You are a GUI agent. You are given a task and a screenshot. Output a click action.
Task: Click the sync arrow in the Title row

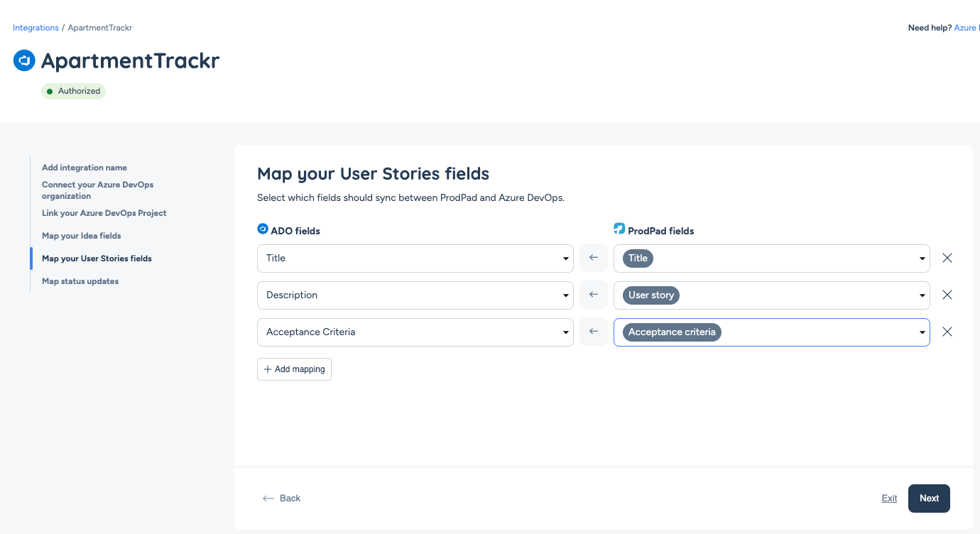pos(594,258)
